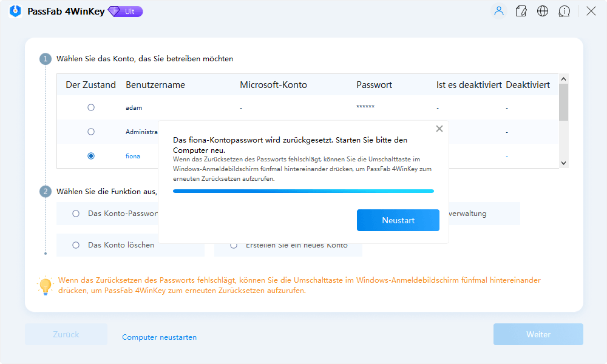Select the fiona account radio button
607x364 pixels.
coord(91,156)
